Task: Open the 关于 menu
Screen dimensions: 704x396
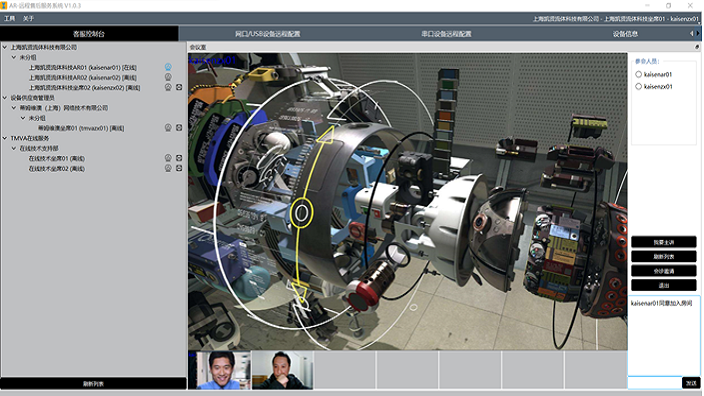Action: pos(28,18)
